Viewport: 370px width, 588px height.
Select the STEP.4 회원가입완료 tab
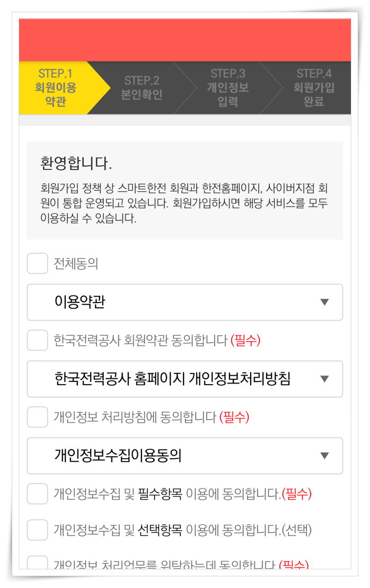(x=314, y=88)
